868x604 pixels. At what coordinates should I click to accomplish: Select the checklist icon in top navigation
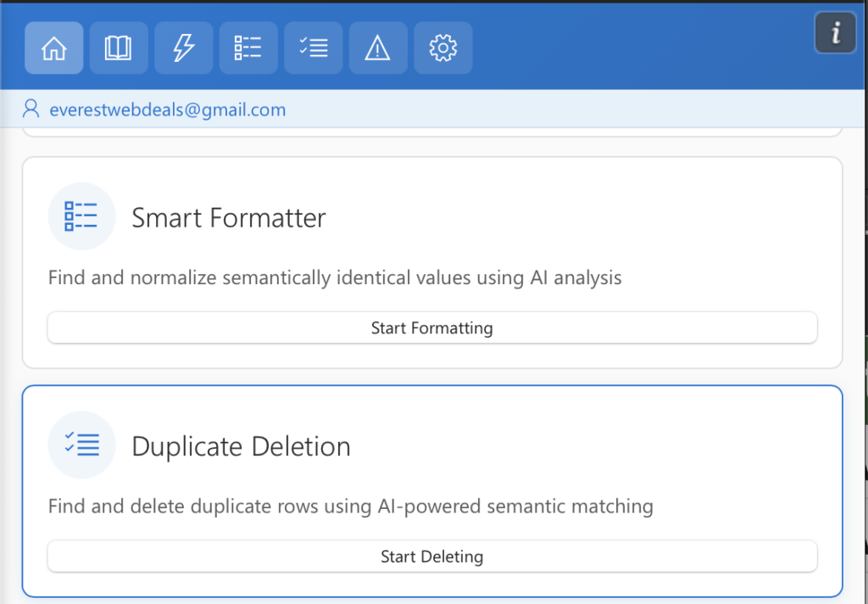pyautogui.click(x=314, y=48)
